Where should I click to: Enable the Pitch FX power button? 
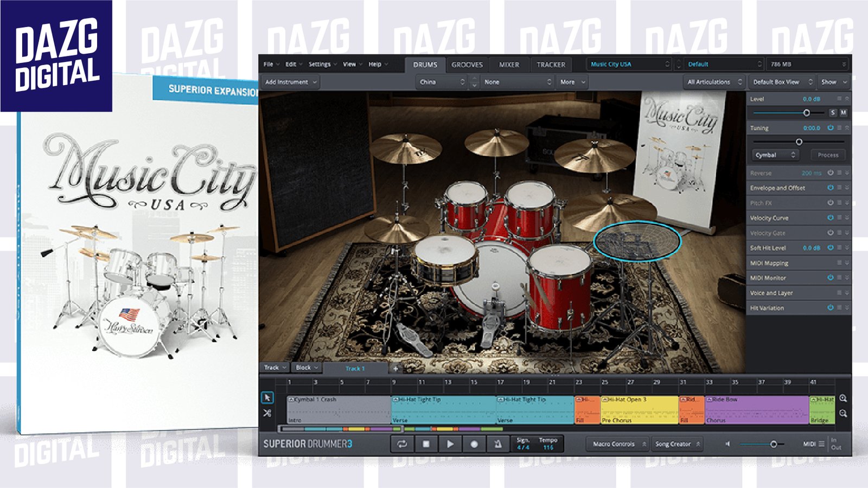[x=830, y=203]
